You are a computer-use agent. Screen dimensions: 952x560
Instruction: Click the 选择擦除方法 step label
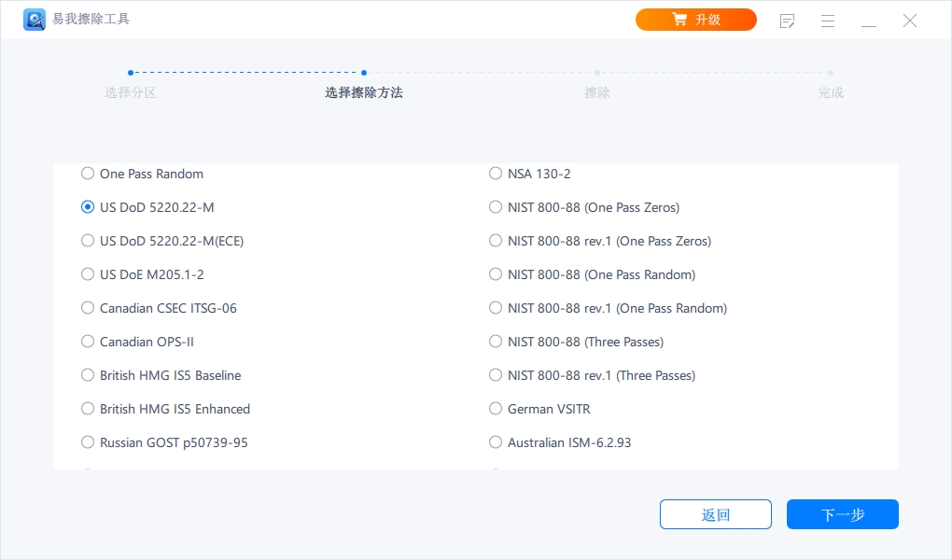(364, 92)
